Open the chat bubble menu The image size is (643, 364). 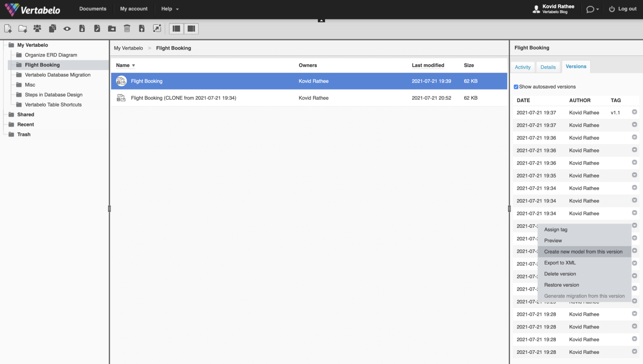[x=592, y=9]
